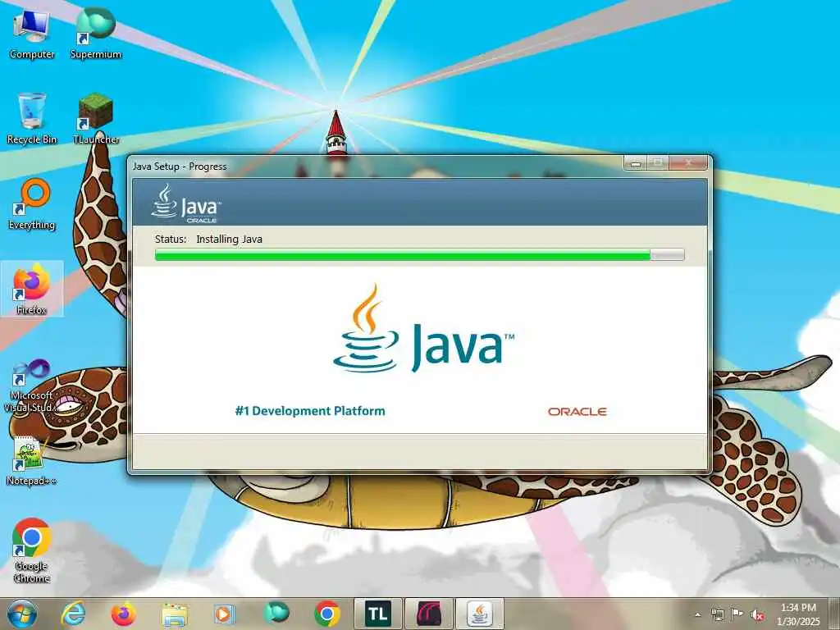
Task: Show hidden system tray icons
Action: coord(697,614)
